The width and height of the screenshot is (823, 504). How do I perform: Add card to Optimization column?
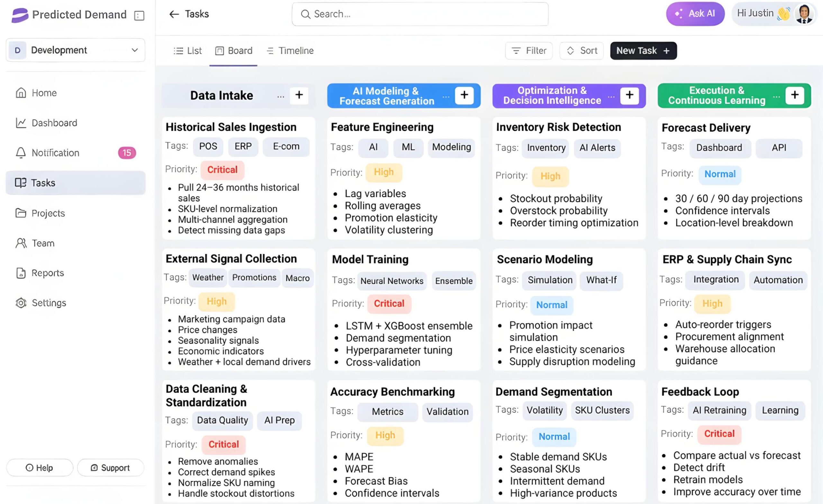pyautogui.click(x=629, y=95)
